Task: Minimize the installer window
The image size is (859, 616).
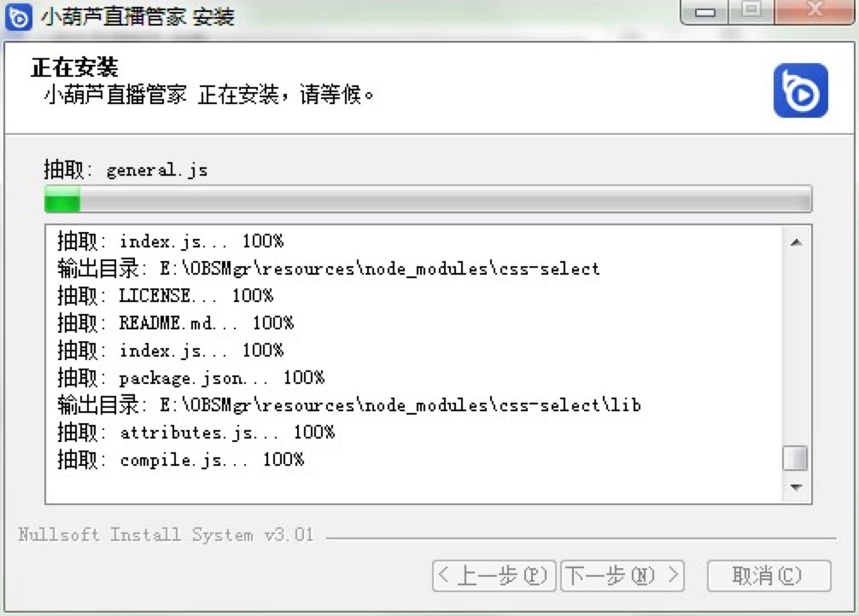Action: coord(704,11)
